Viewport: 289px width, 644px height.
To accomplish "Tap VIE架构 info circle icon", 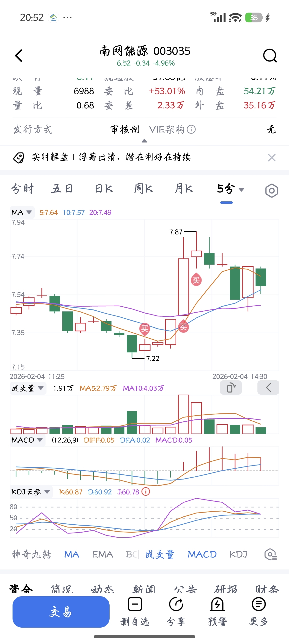I will point(191,129).
